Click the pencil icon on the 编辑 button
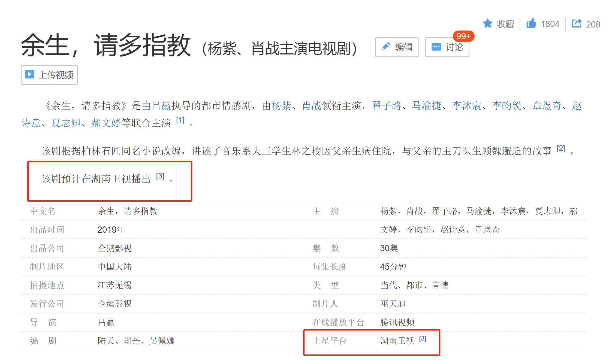 coord(386,47)
